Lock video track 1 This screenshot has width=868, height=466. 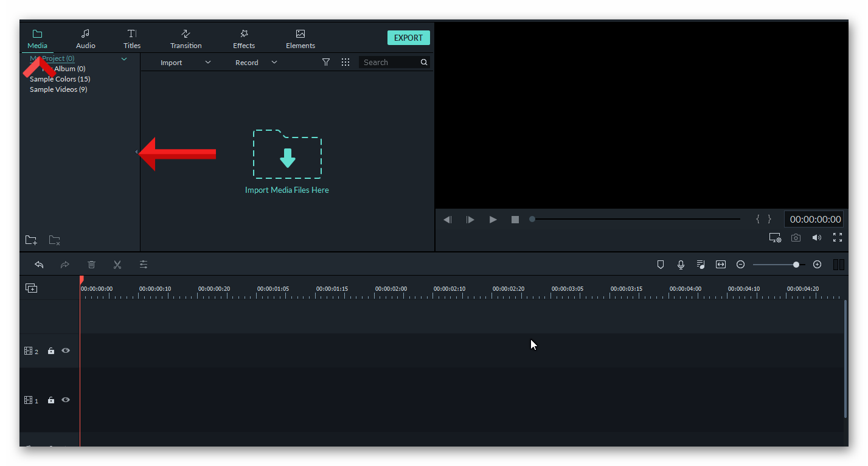pos(51,400)
